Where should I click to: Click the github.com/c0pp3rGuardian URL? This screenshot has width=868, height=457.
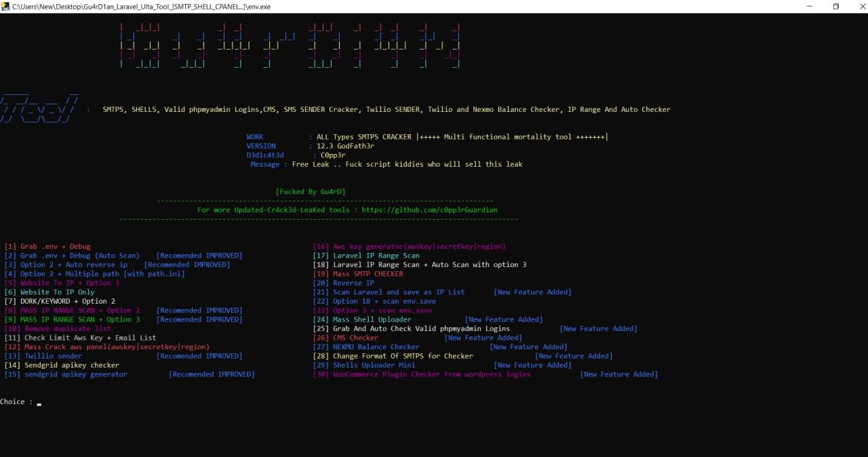[x=430, y=210]
